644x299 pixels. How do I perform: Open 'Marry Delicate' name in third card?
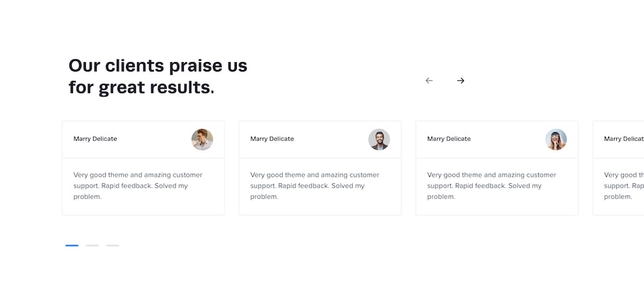[x=449, y=139]
